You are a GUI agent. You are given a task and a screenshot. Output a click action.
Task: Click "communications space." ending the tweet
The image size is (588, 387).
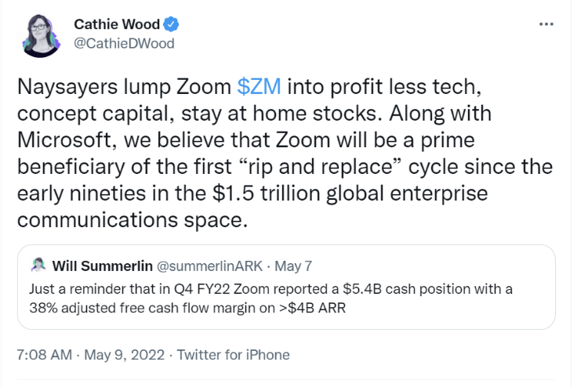[132, 220]
